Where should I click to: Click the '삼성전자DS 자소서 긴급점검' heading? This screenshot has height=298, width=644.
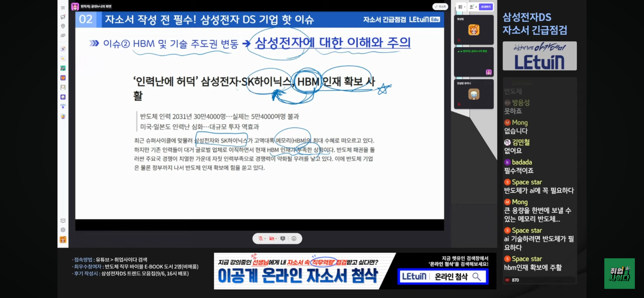[x=535, y=24]
